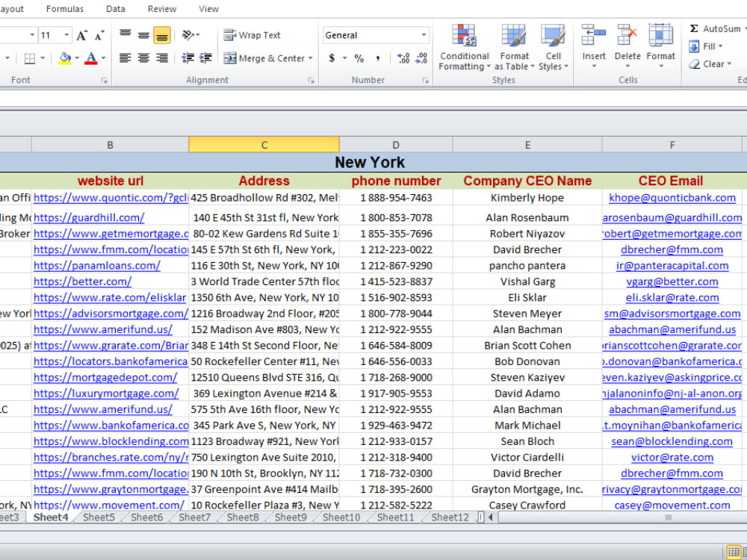The height and width of the screenshot is (560, 747).
Task: Align text right
Action: [x=162, y=58]
